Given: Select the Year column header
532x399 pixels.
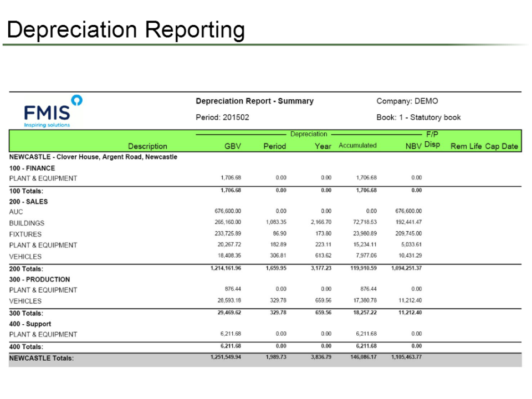Looking at the screenshot, I should coord(323,146).
